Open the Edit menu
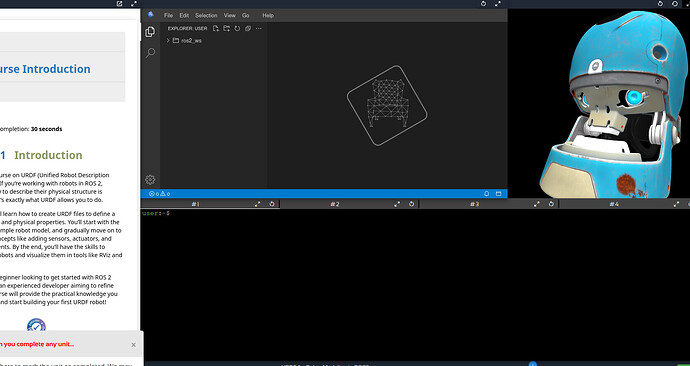This screenshot has height=366, width=690. pyautogui.click(x=184, y=15)
